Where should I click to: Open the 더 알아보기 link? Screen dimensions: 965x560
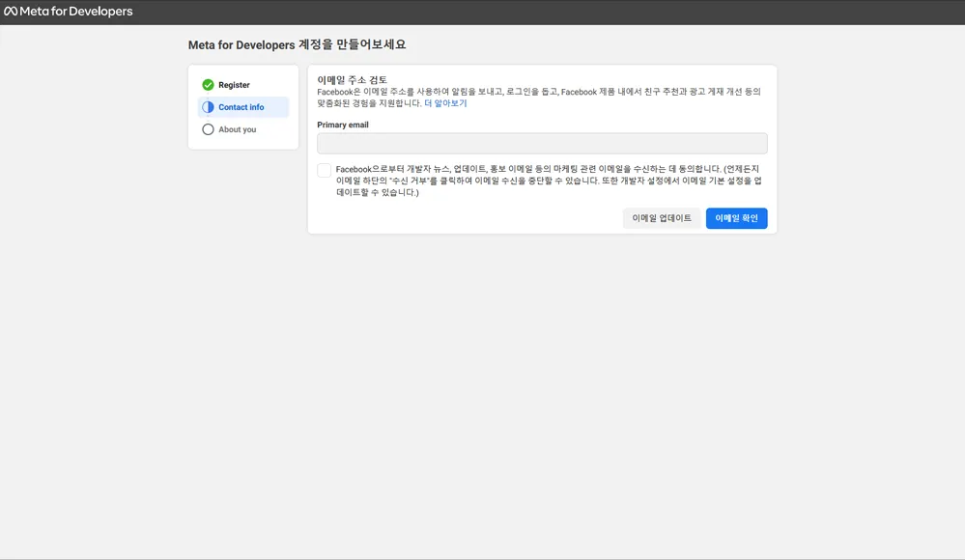(445, 103)
